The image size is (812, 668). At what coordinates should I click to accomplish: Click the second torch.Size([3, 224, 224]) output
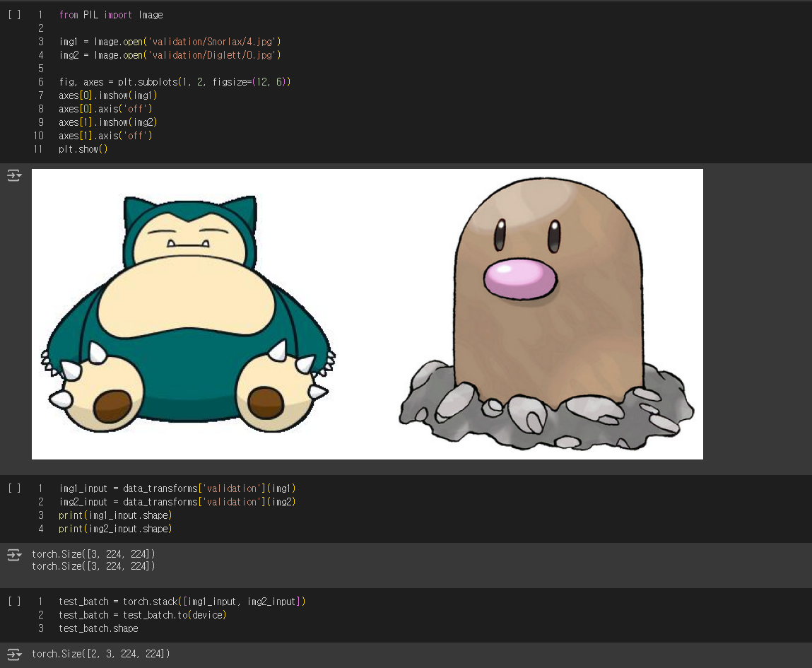(93, 566)
